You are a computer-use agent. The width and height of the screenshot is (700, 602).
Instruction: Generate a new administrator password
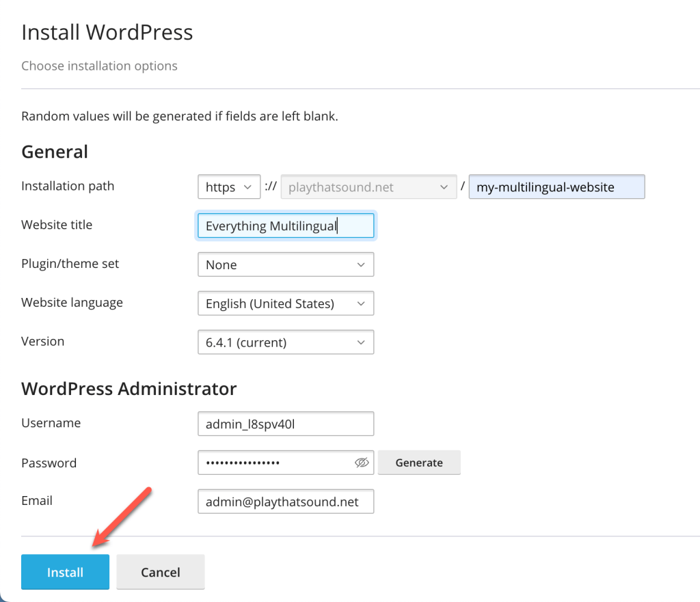click(419, 463)
